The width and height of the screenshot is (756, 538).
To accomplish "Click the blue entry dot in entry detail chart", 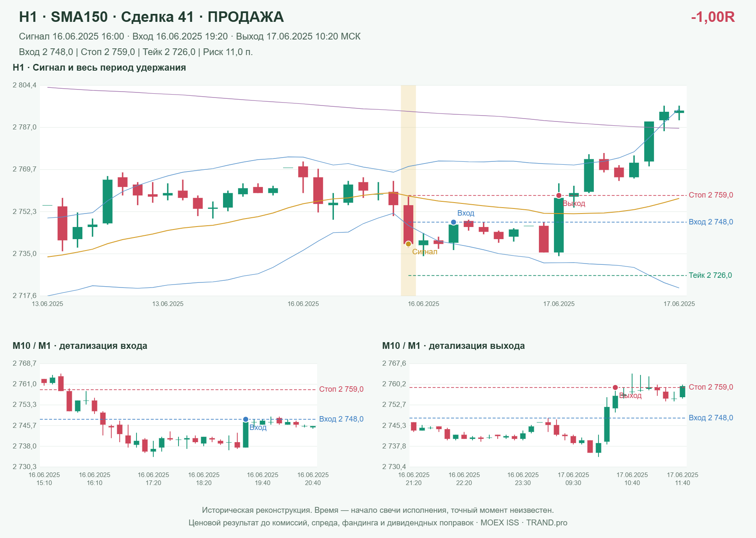I will [246, 419].
